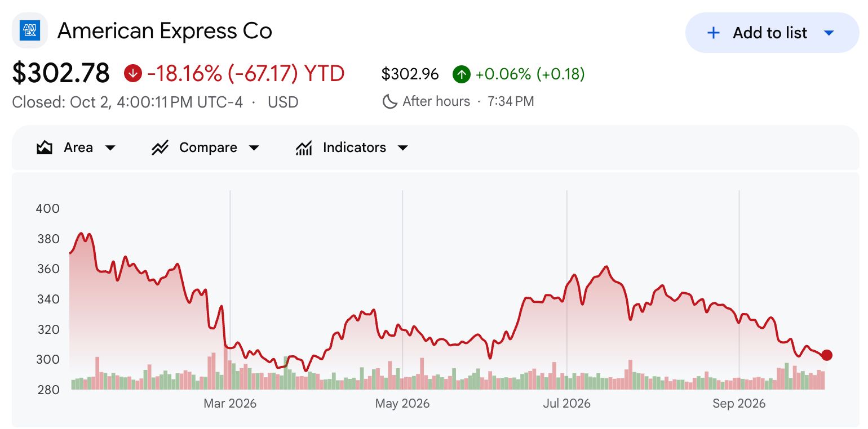The width and height of the screenshot is (868, 429).
Task: Click the Indicators bar-chart icon
Action: pyautogui.click(x=304, y=148)
